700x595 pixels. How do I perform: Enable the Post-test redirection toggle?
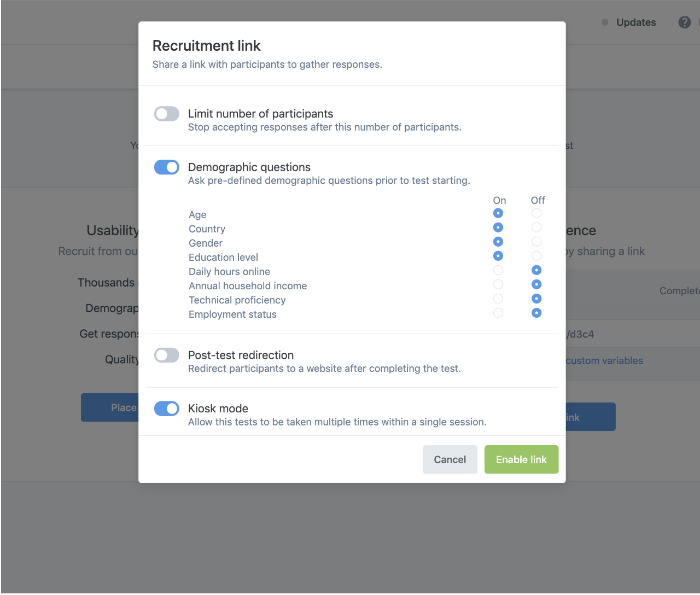(x=167, y=355)
